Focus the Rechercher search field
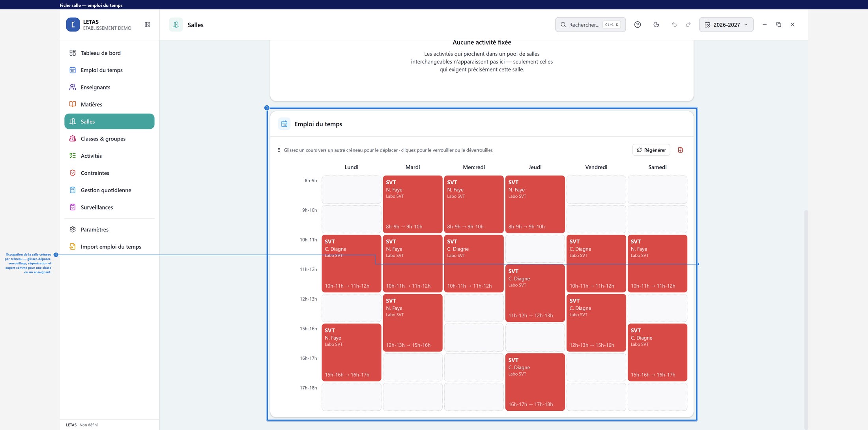The image size is (868, 430). (590, 24)
